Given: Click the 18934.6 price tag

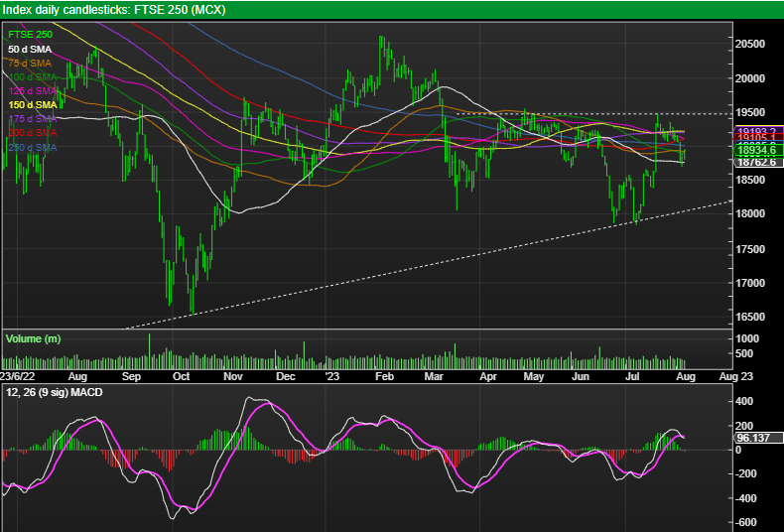Looking at the screenshot, I should [x=758, y=151].
